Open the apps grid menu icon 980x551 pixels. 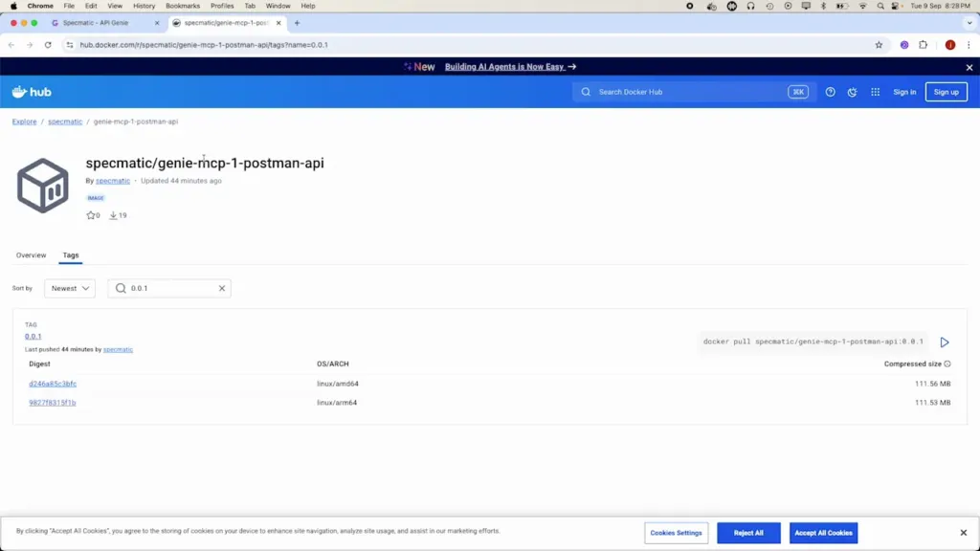pyautogui.click(x=875, y=92)
